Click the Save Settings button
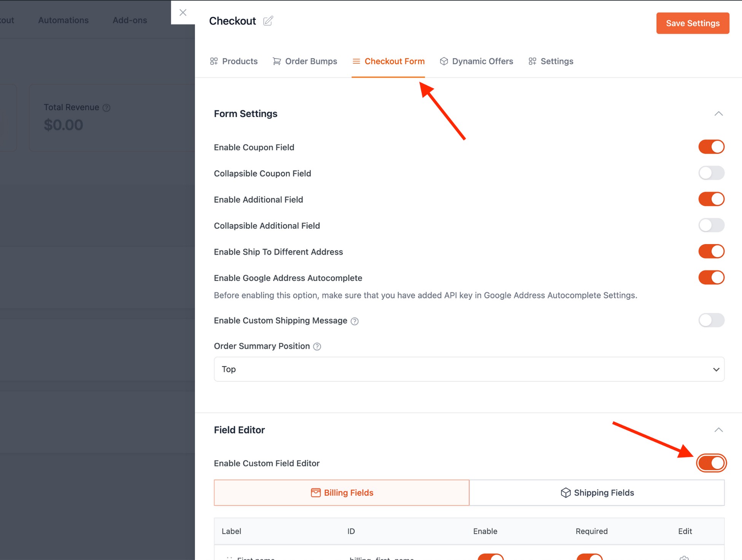This screenshot has height=560, width=742. click(x=693, y=23)
